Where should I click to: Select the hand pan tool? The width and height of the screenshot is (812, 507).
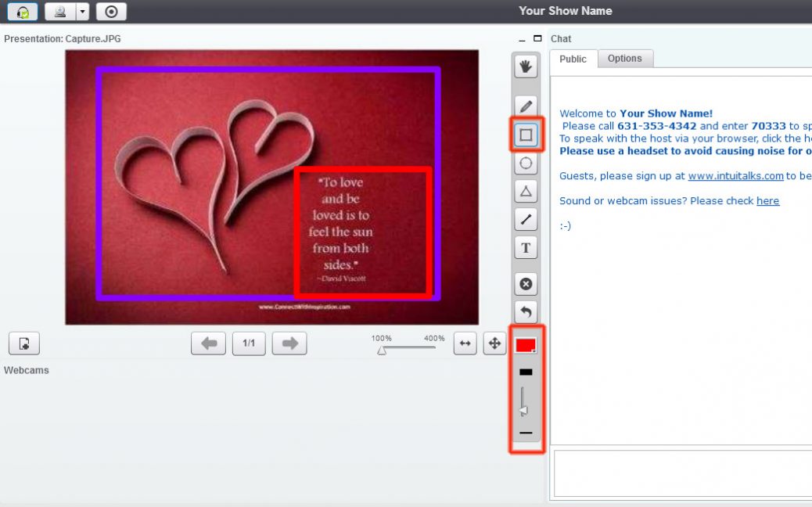[x=526, y=67]
